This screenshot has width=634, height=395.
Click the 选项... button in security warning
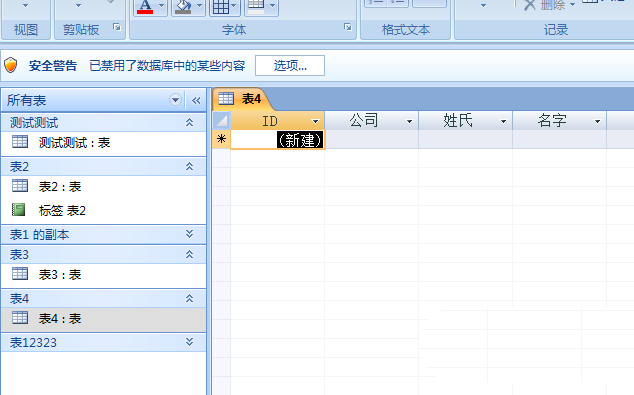click(290, 65)
